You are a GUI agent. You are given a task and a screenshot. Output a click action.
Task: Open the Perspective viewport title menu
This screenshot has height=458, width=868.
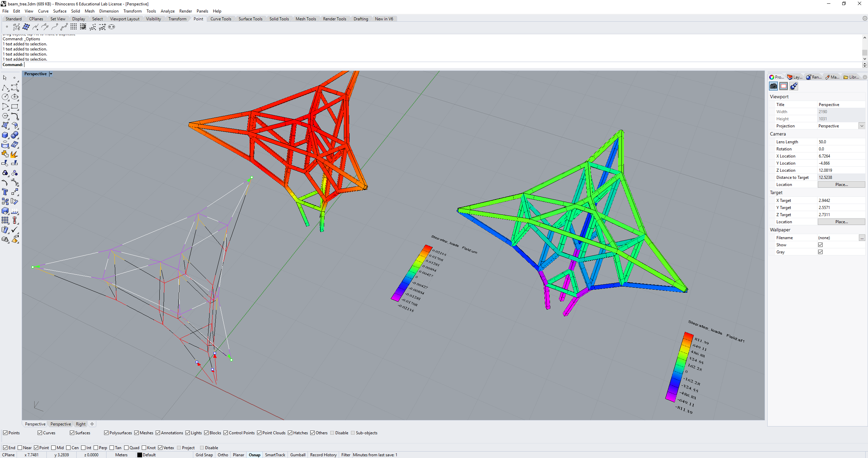tap(51, 74)
